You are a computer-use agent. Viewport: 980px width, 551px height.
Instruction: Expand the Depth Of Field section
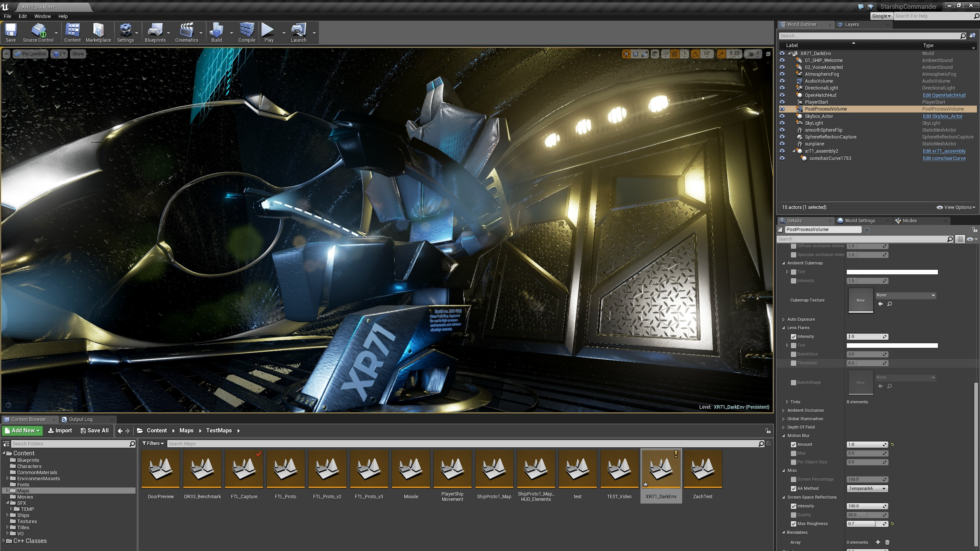[x=783, y=427]
